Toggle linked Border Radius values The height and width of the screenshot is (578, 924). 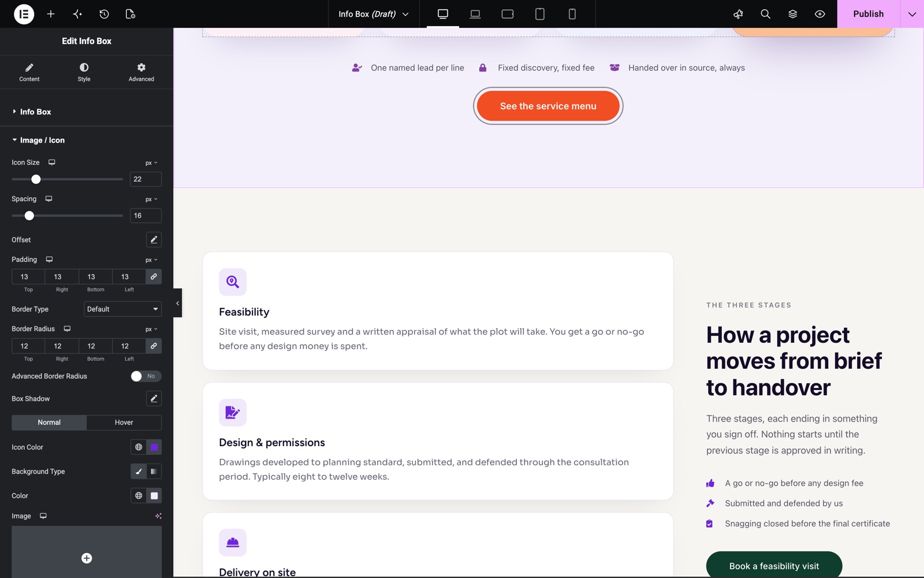click(154, 346)
